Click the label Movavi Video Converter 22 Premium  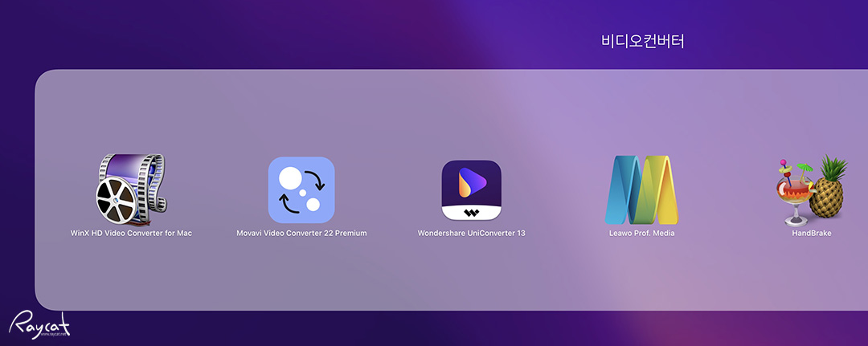[301, 234]
